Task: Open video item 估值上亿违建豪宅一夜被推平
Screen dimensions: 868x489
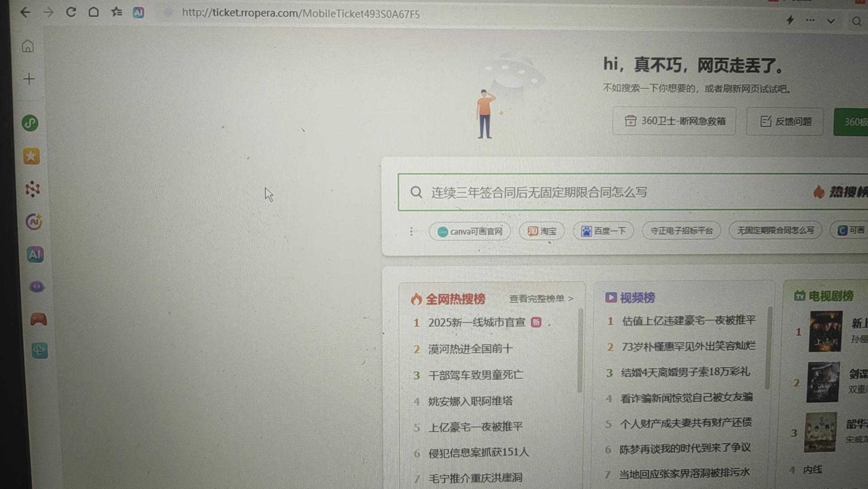Action: pyautogui.click(x=688, y=321)
